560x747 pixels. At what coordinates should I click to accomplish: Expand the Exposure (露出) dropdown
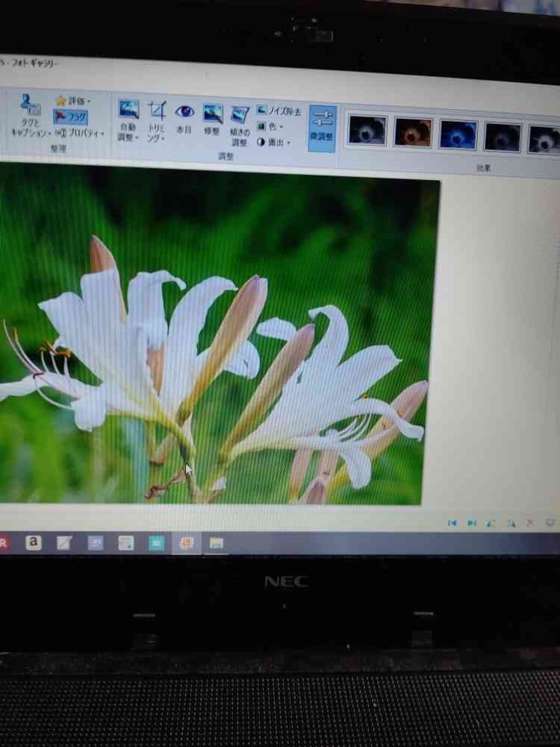pyautogui.click(x=274, y=143)
